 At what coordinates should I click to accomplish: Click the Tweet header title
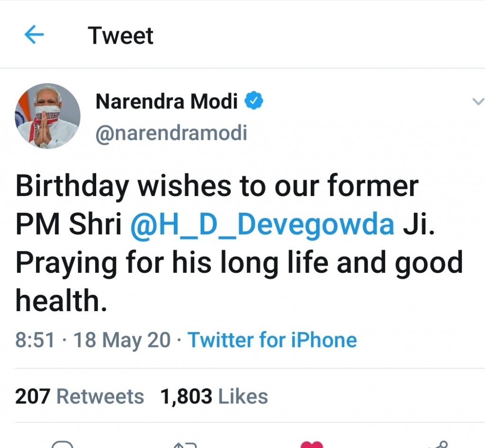pos(121,36)
